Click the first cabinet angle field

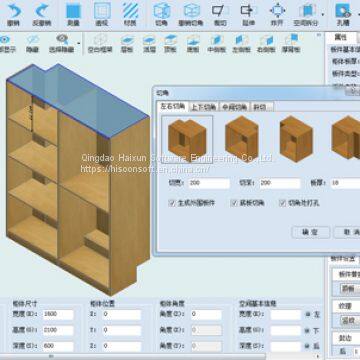coord(206,314)
